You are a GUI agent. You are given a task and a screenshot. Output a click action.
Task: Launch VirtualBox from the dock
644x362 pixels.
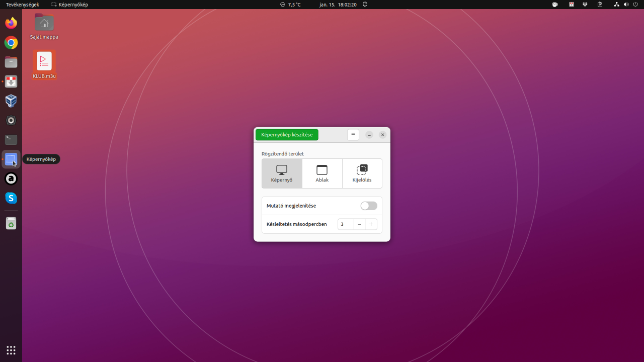[x=11, y=101]
